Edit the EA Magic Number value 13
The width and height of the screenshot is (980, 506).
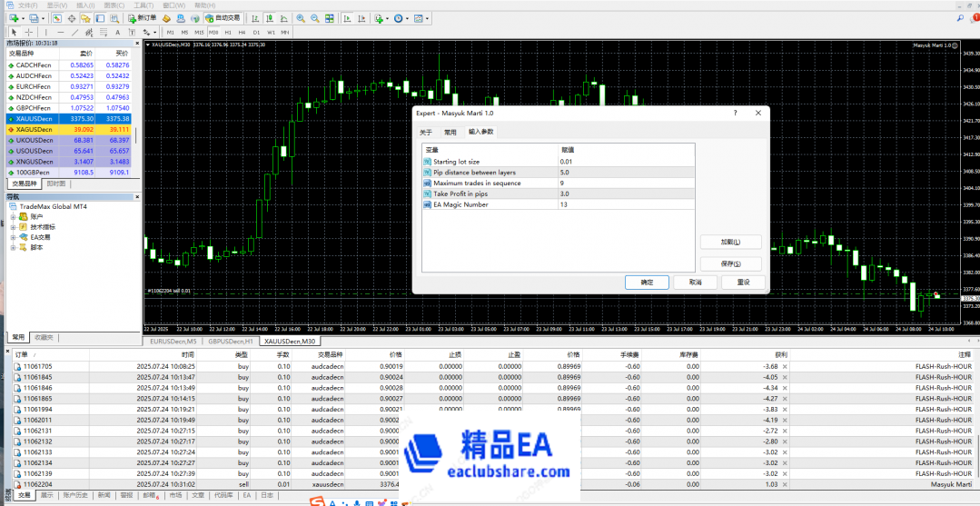pos(625,204)
